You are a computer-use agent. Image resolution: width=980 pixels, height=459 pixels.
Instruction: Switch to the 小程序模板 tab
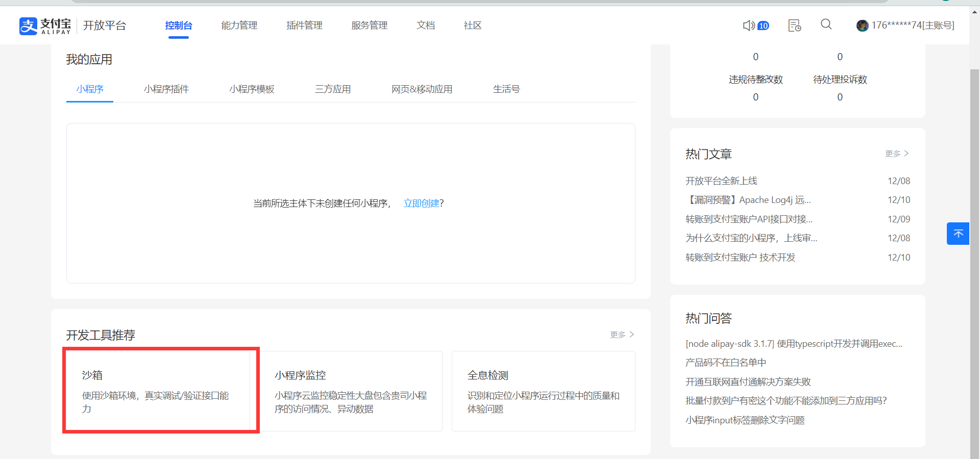click(252, 89)
